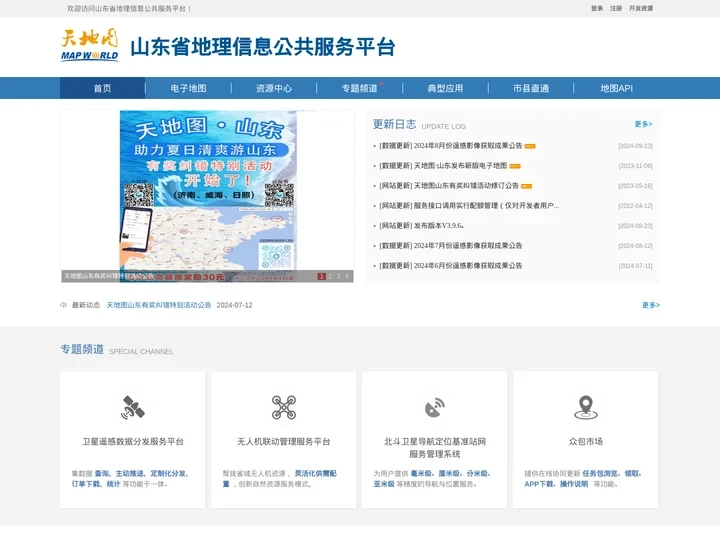Image resolution: width=720 pixels, height=540 pixels.
Task: Click the 注册 link
Action: click(x=616, y=8)
